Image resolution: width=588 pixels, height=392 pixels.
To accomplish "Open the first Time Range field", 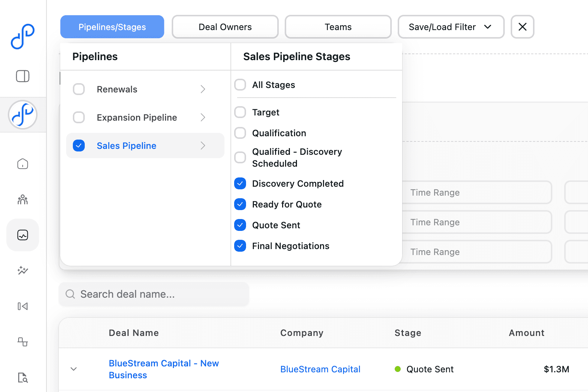I will coord(477,192).
